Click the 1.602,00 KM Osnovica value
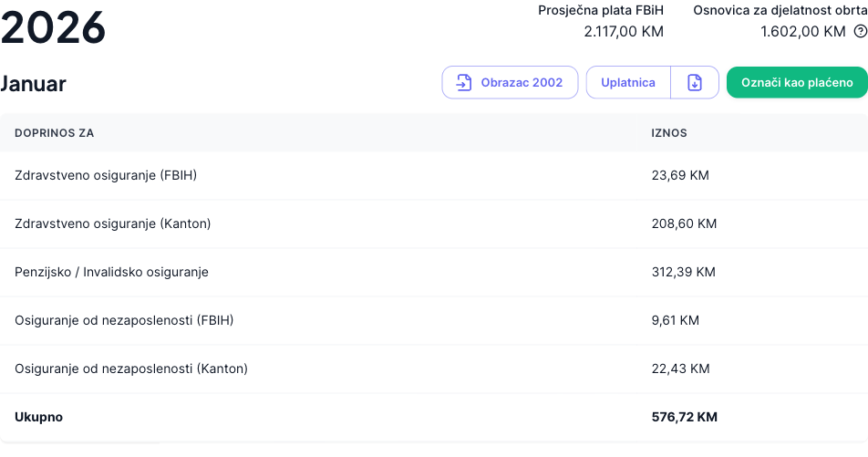Viewport: 868px width, 457px height. tap(802, 32)
